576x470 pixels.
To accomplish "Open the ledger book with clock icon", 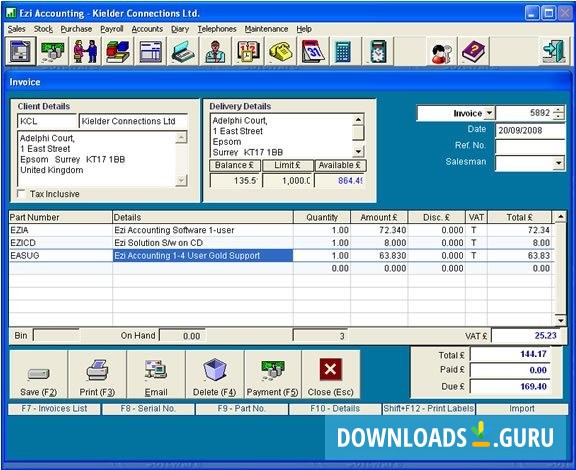I will click(248, 51).
